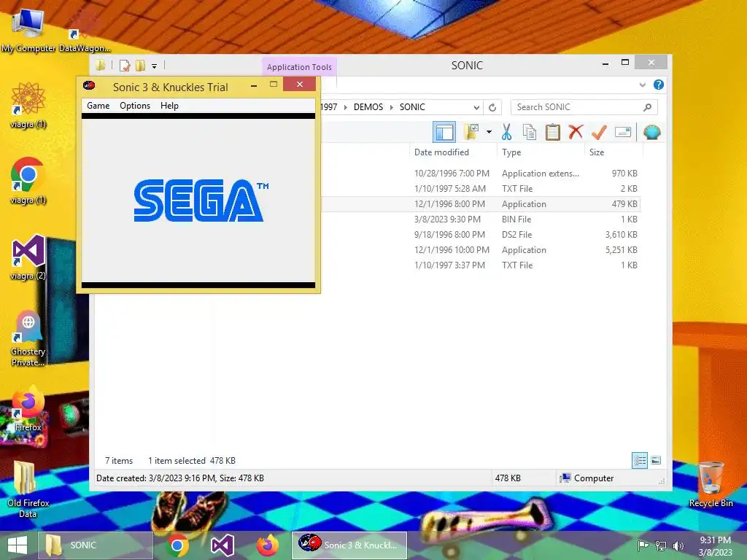The height and width of the screenshot is (560, 747).
Task: Click the search magnifier icon
Action: coord(648,107)
